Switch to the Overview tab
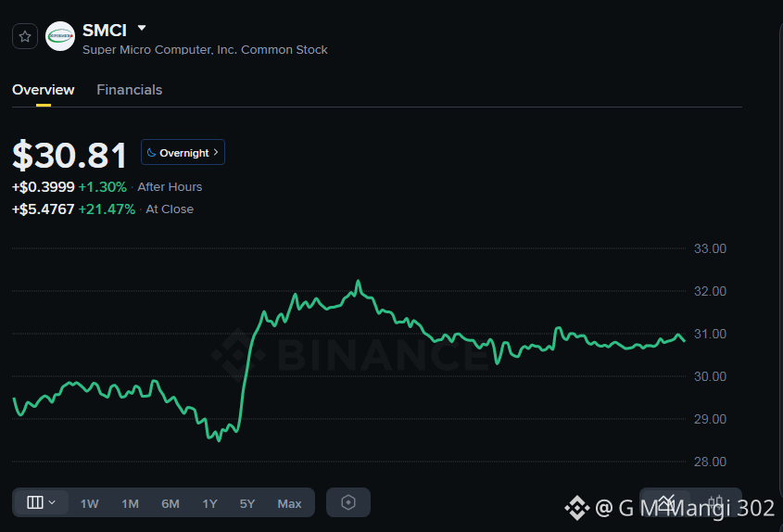Image resolution: width=783 pixels, height=532 pixels. [x=43, y=90]
